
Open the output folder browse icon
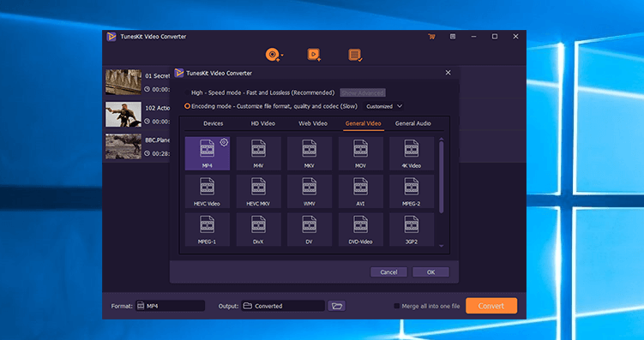[336, 306]
